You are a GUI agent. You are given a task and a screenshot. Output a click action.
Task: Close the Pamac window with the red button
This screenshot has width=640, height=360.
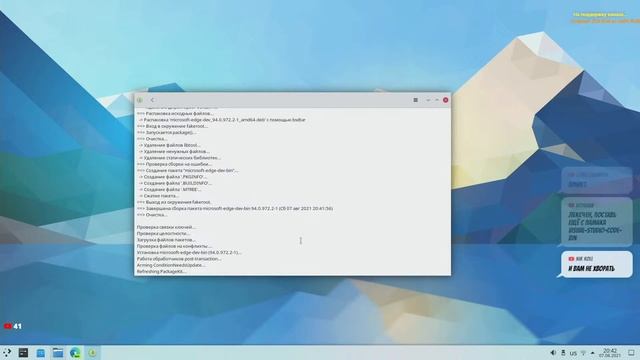pyautogui.click(x=446, y=100)
